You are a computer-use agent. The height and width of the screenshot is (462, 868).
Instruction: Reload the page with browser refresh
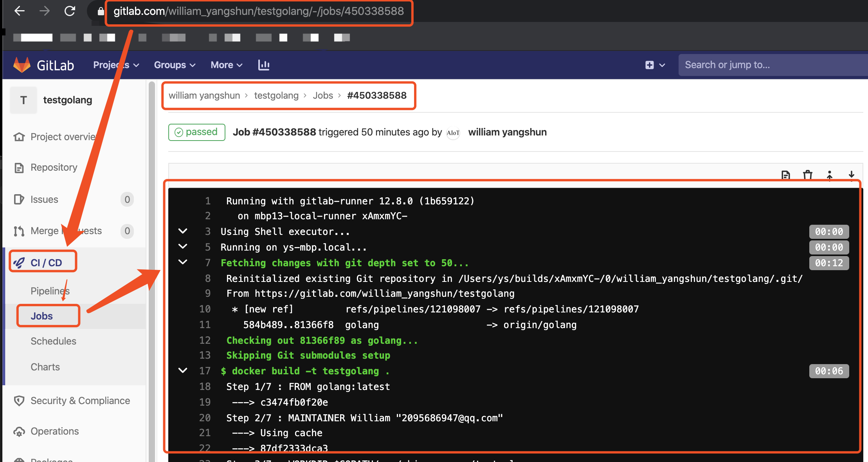(x=70, y=11)
